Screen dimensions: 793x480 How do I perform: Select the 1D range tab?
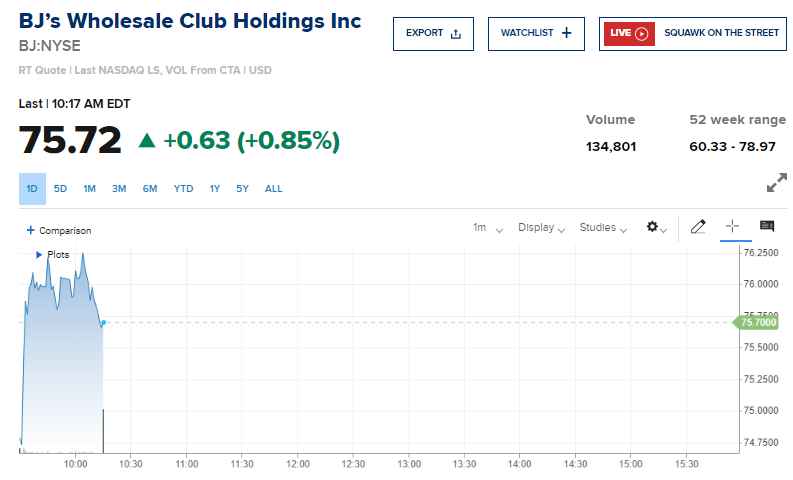click(x=32, y=189)
